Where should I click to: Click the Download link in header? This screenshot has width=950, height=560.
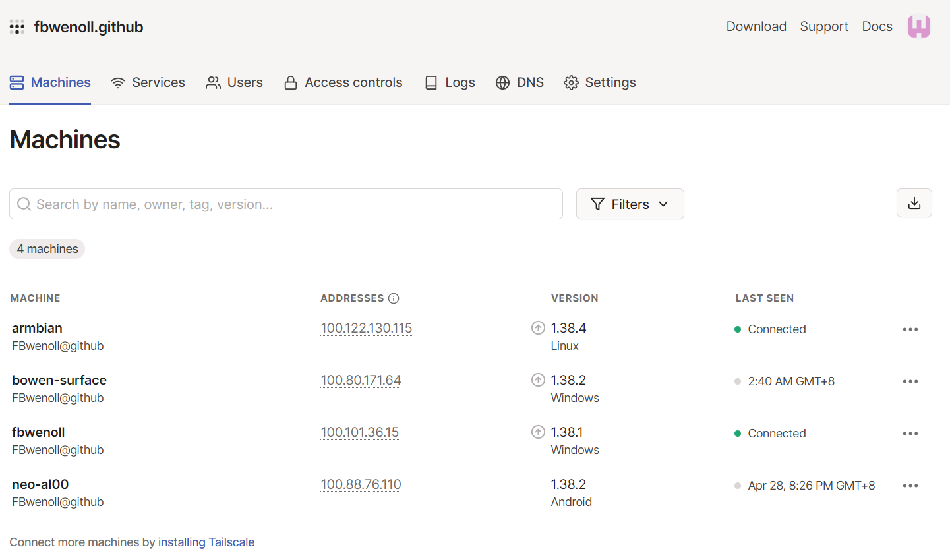tap(756, 26)
